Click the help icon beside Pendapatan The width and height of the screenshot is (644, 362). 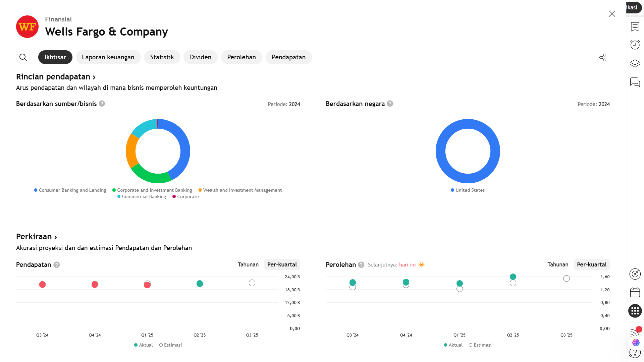pyautogui.click(x=57, y=265)
